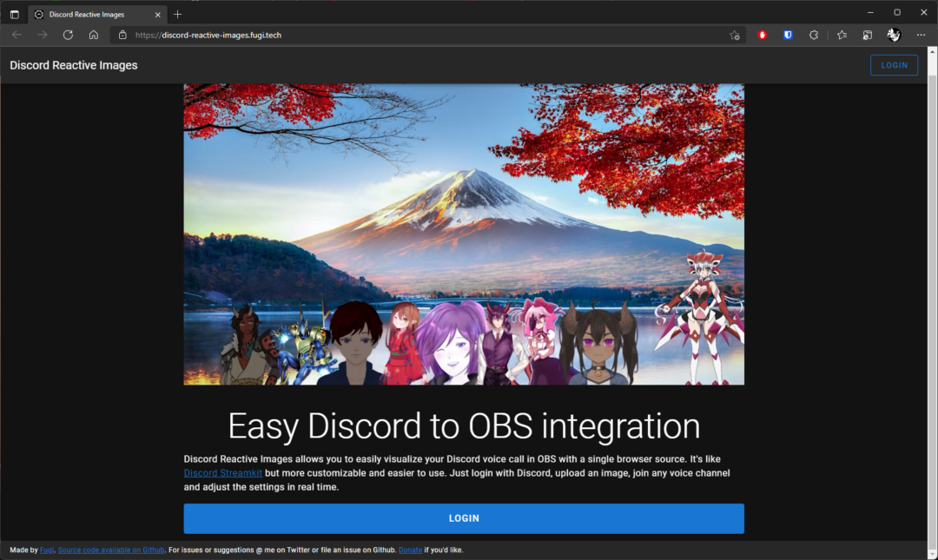View site information lock icon
This screenshot has height=560, width=938.
click(x=122, y=36)
